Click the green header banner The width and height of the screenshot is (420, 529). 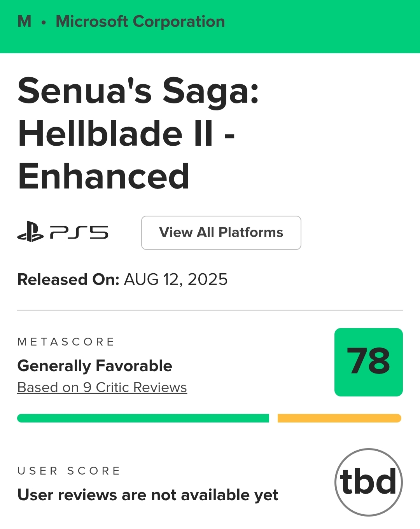(x=210, y=26)
